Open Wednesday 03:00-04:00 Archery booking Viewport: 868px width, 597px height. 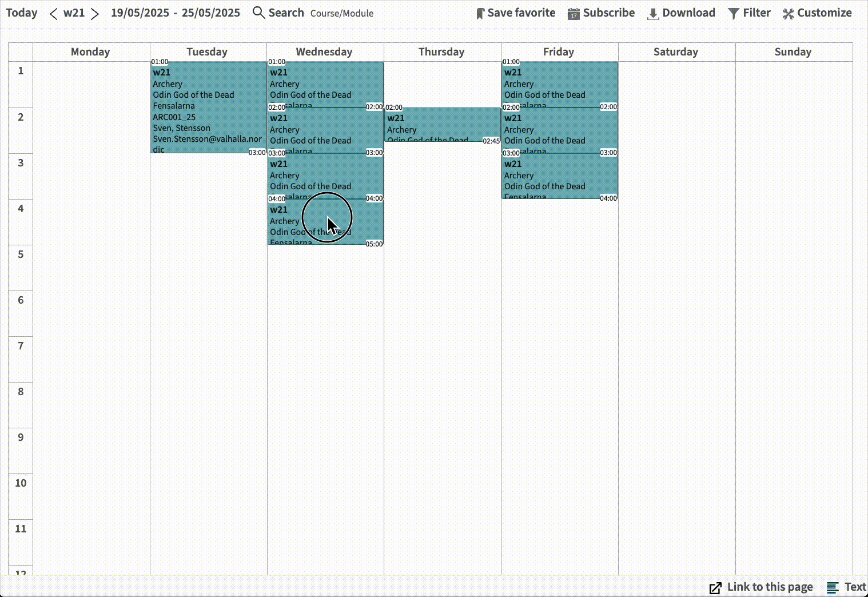[325, 176]
